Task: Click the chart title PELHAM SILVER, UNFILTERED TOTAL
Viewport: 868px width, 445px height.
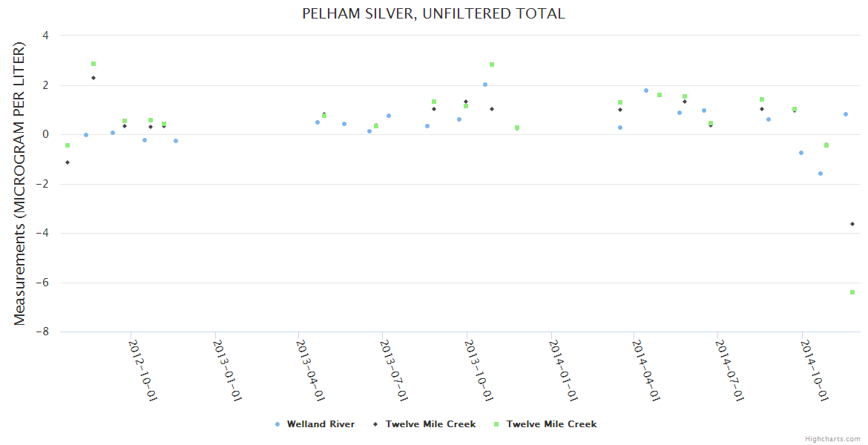Action: pos(433,14)
